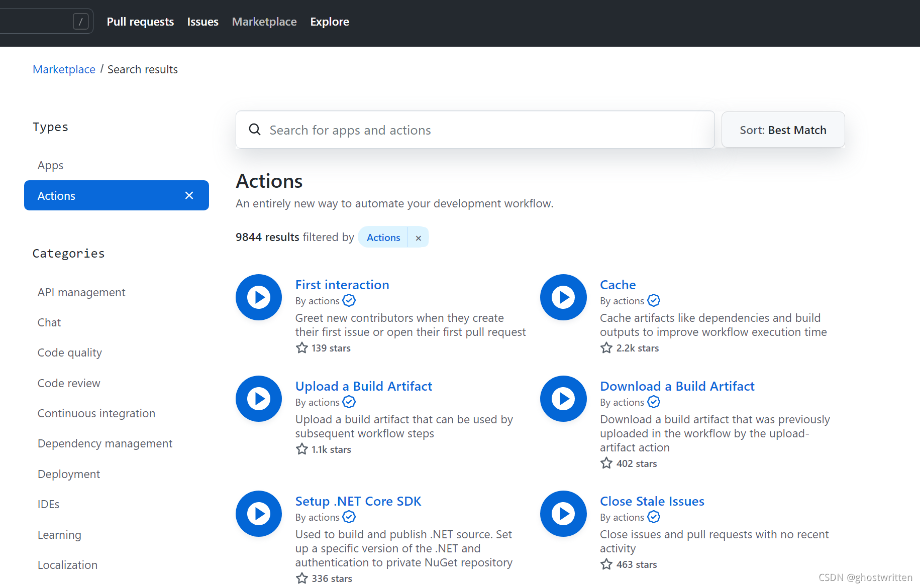Open Pull requests in top navigation
Image resolution: width=920 pixels, height=588 pixels.
coord(140,22)
